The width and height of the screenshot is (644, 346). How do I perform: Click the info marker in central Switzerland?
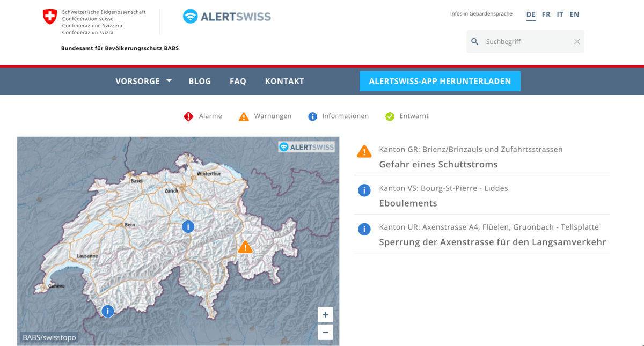(188, 226)
